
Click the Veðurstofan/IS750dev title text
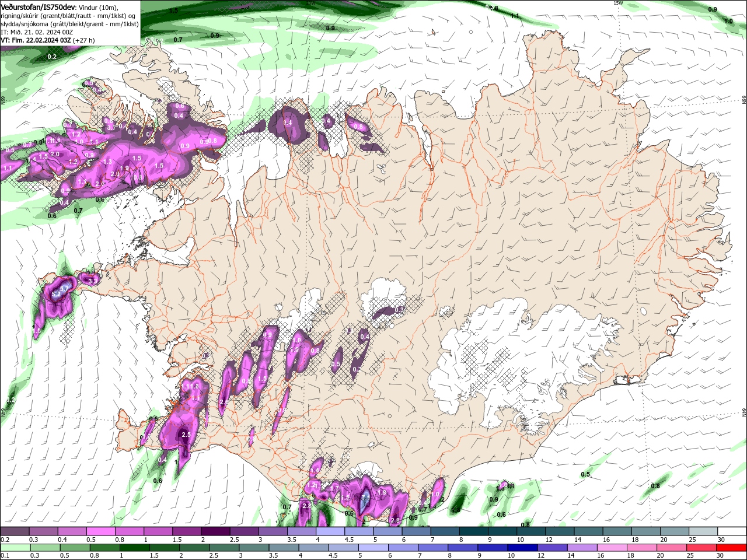tap(37, 7)
